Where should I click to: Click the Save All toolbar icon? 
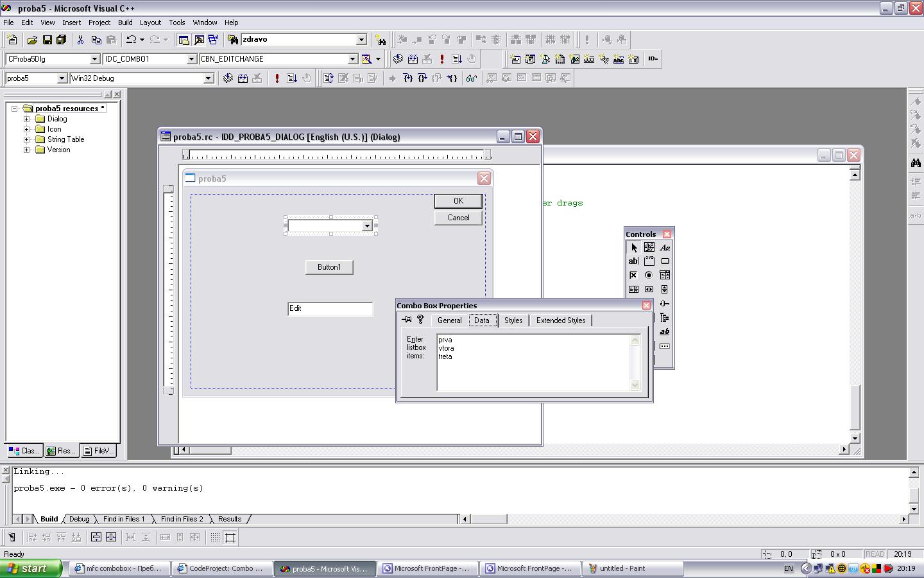62,40
